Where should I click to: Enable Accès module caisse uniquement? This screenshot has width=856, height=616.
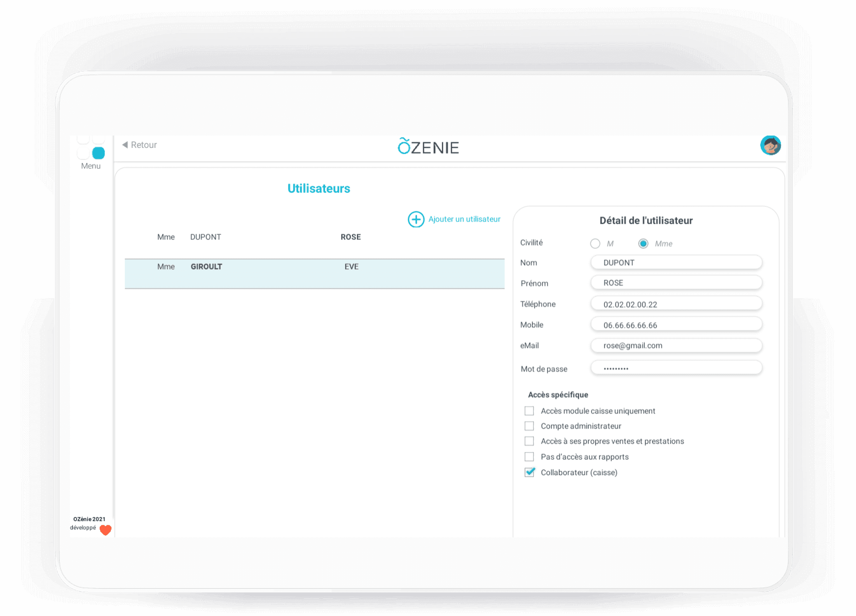529,411
